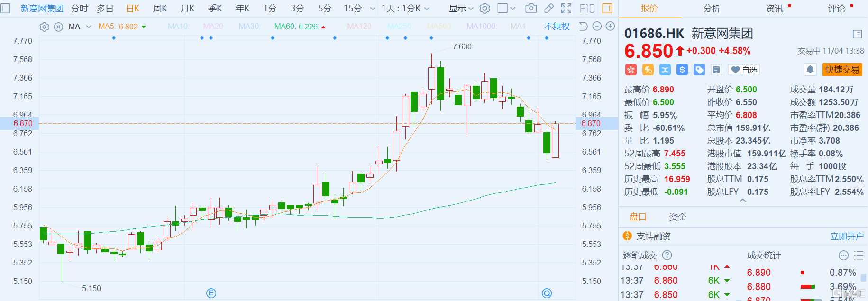The height and width of the screenshot is (301, 868).
Task: Take a chart screenshot with camera icon
Action: coord(531,8)
